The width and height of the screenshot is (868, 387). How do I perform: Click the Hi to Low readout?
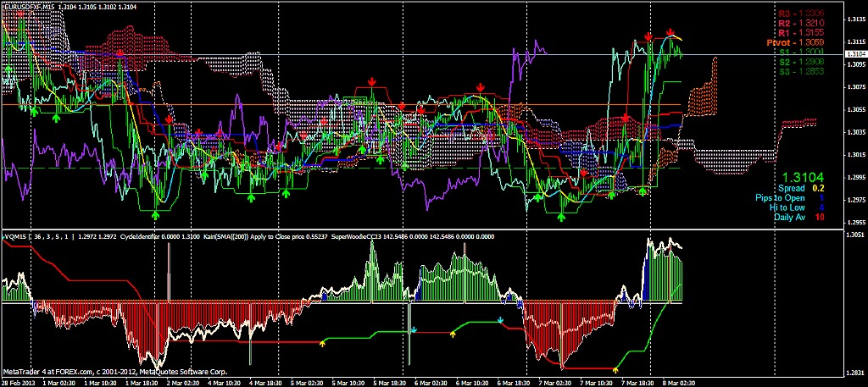(797, 207)
